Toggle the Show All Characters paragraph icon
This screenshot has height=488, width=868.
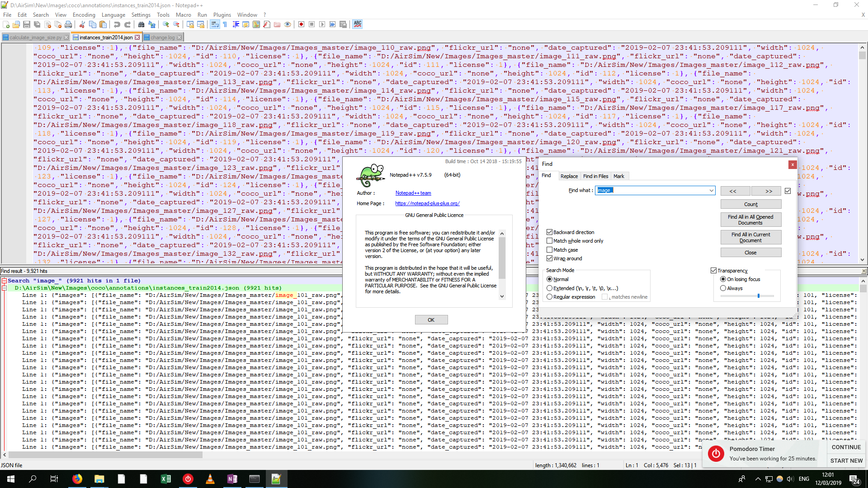[x=224, y=24]
